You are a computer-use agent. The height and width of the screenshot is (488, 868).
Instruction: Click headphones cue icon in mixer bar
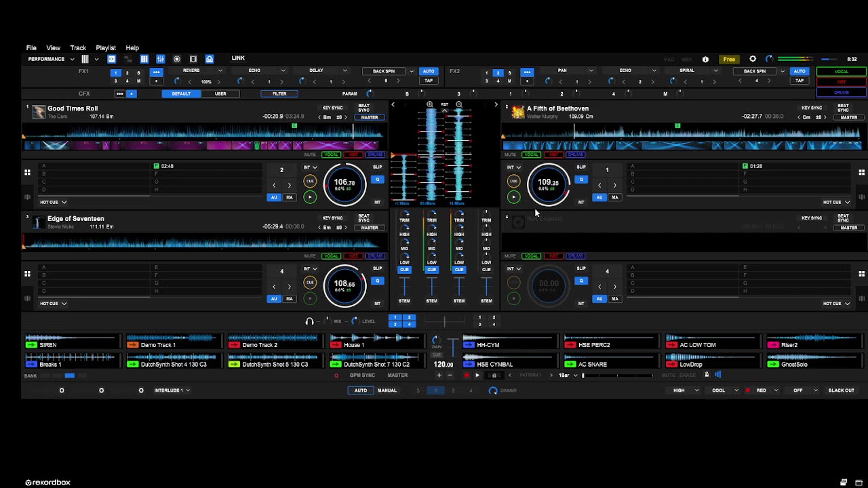[x=310, y=321]
